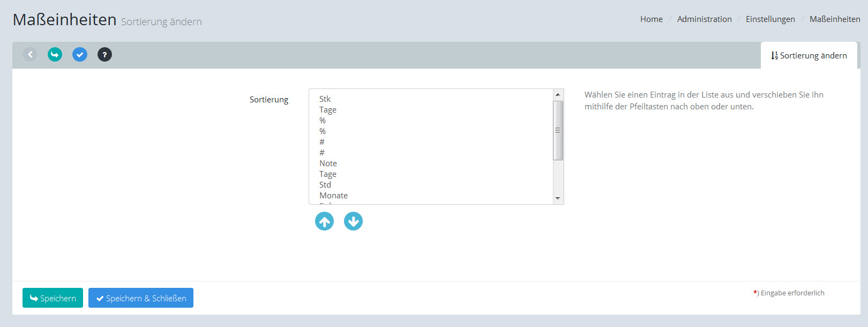
Task: Click the blue checkmark save-and-close icon
Action: coord(80,54)
